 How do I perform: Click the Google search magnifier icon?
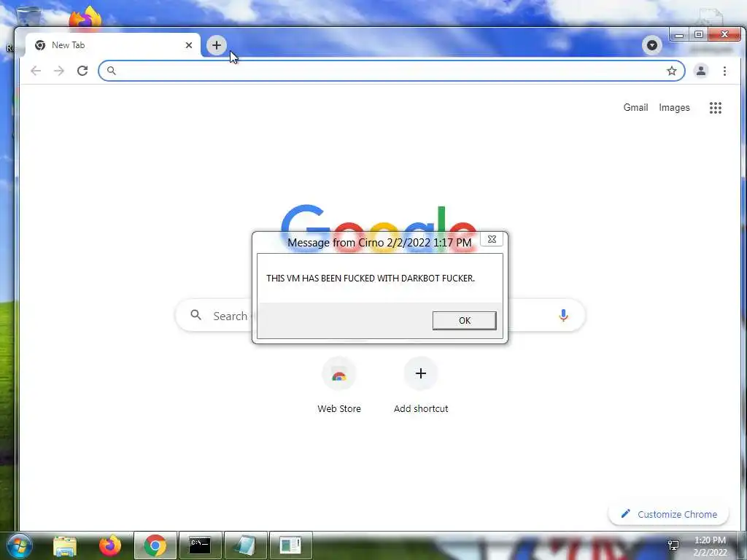pos(196,315)
